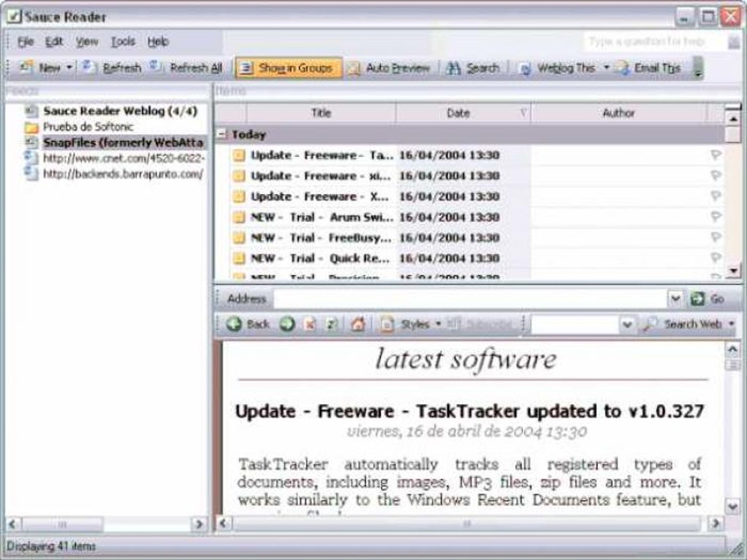747x560 pixels.
Task: Open the Help menu
Action: click(x=158, y=42)
